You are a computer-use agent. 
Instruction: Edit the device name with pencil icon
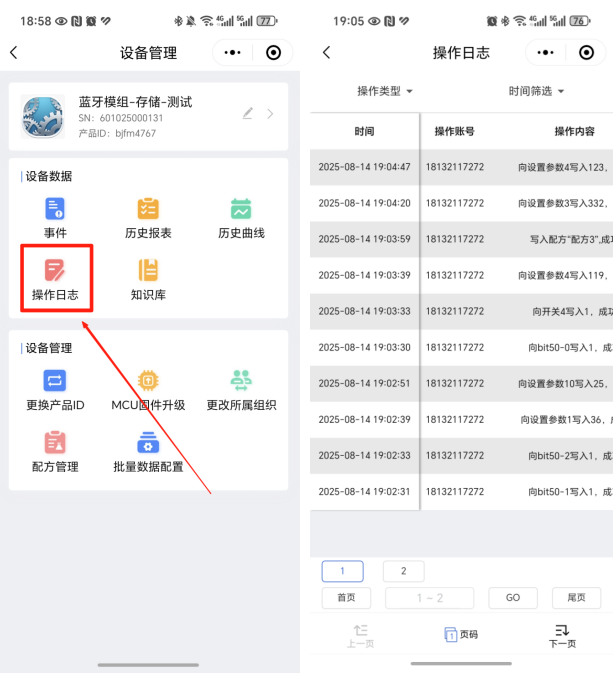pos(247,114)
